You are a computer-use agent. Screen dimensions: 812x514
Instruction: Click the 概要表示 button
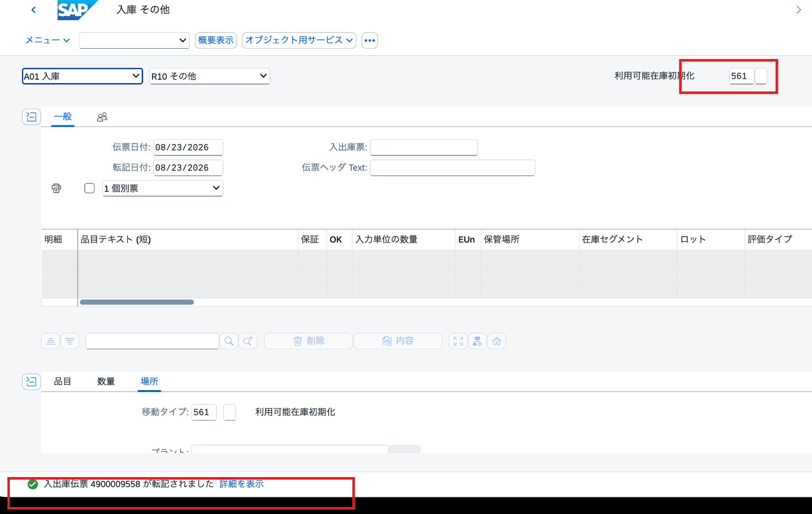[x=216, y=40]
